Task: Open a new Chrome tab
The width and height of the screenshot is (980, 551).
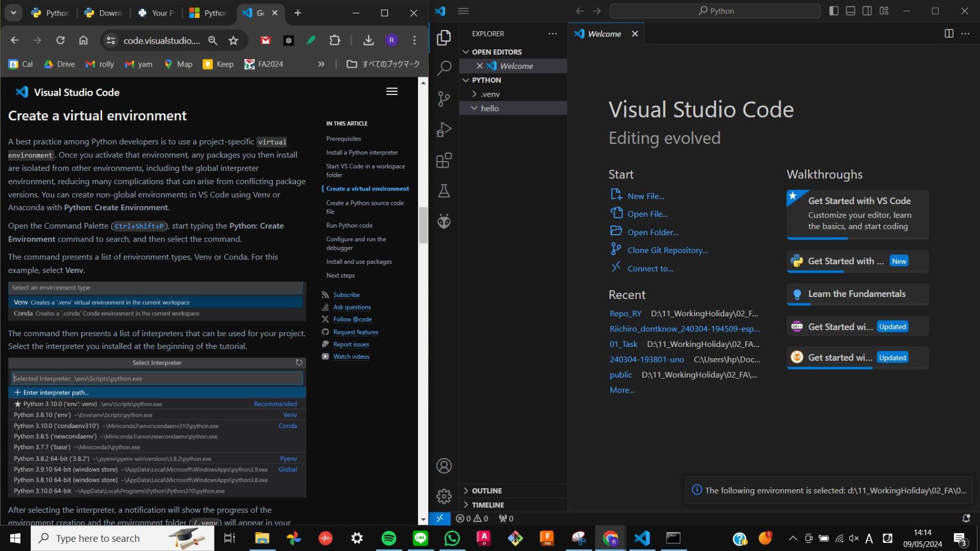Action: 298,13
